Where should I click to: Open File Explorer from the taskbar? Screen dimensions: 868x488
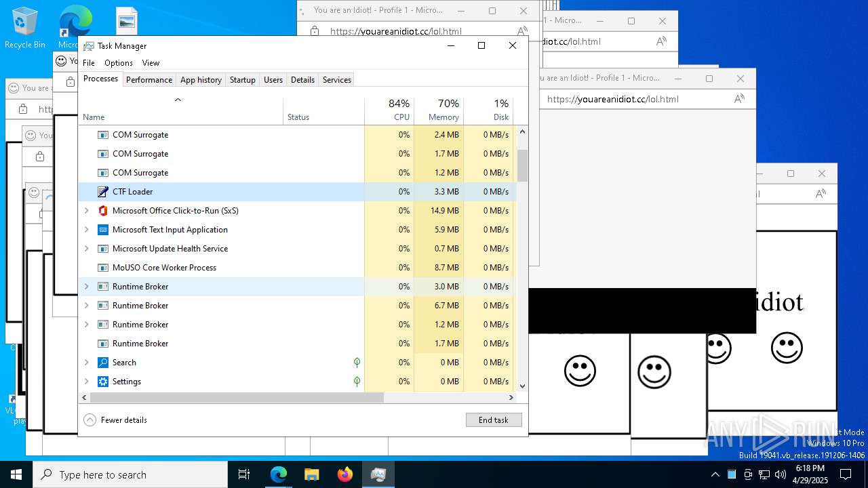312,474
